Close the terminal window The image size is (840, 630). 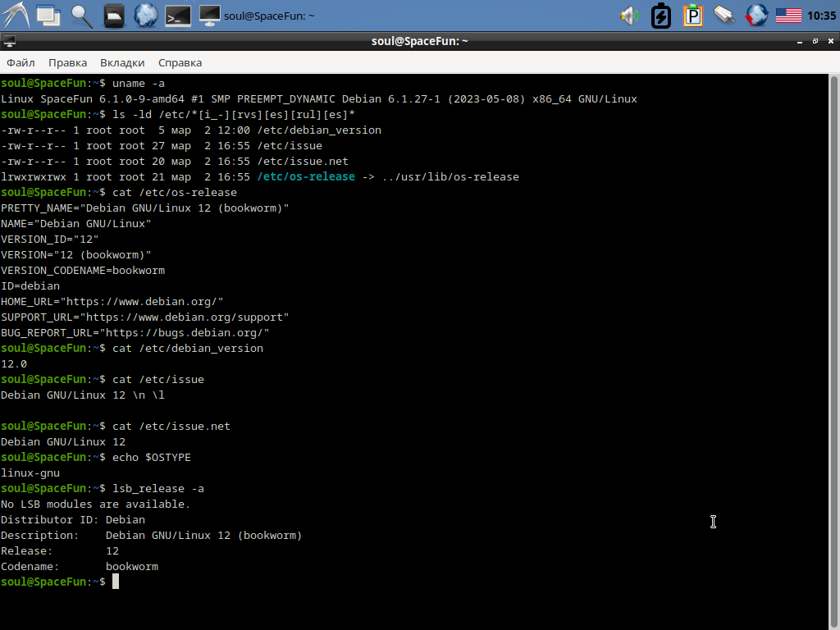coord(831,41)
